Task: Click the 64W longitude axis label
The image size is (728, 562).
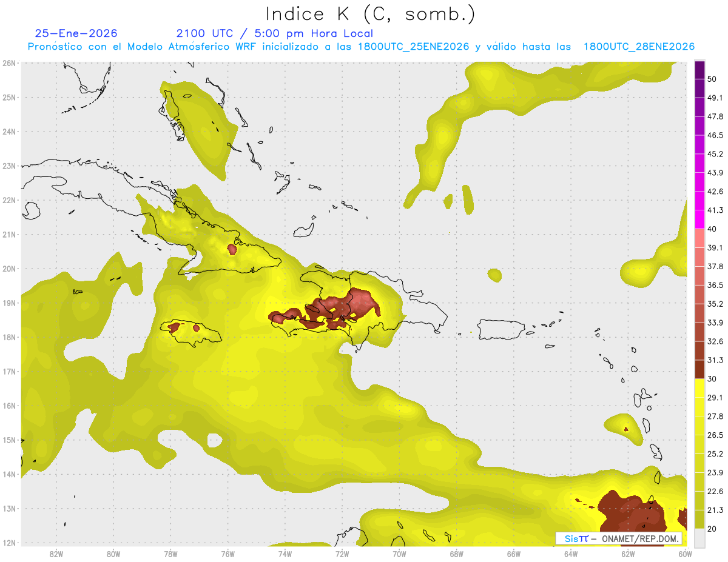Action: [571, 554]
